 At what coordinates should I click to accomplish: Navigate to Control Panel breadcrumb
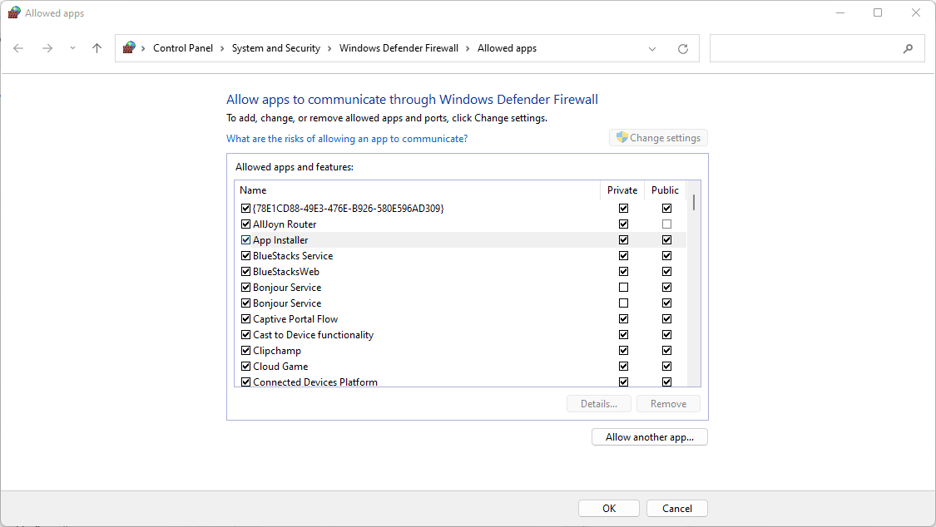[183, 48]
